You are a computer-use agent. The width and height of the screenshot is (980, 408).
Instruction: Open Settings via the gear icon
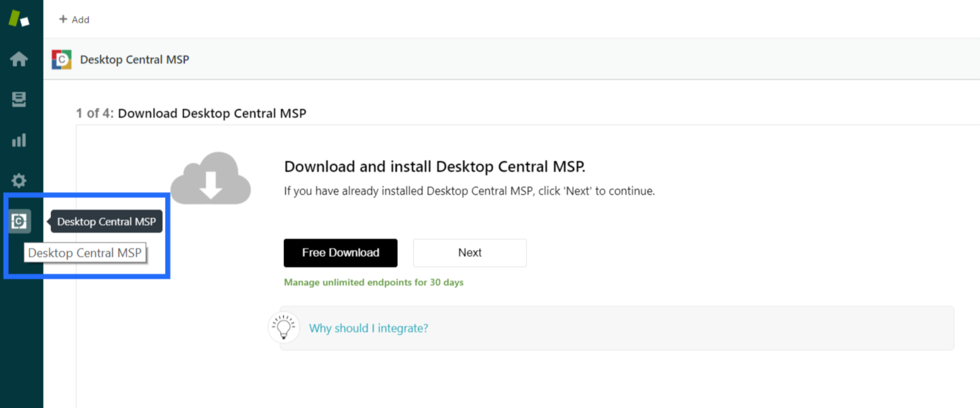tap(20, 181)
